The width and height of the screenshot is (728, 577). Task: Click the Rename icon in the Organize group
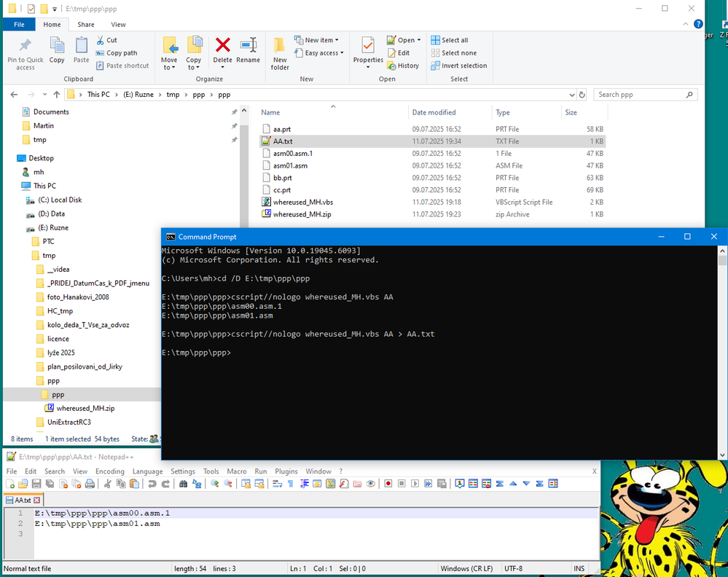(248, 46)
